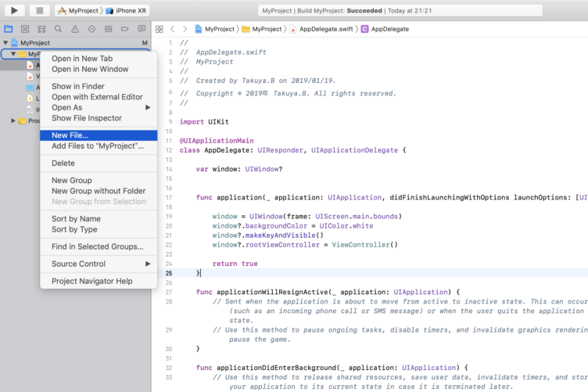The width and height of the screenshot is (588, 392).
Task: Click the Stop button in the toolbar
Action: click(x=39, y=10)
